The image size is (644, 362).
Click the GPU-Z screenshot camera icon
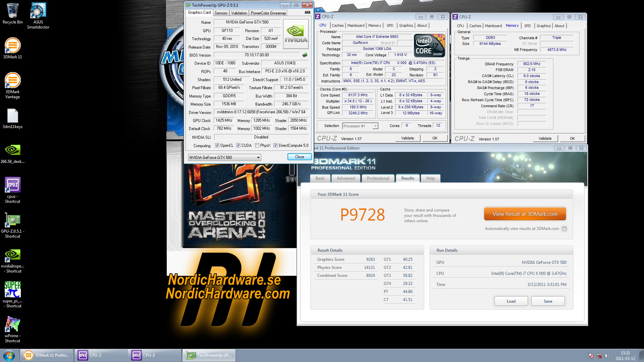(307, 13)
